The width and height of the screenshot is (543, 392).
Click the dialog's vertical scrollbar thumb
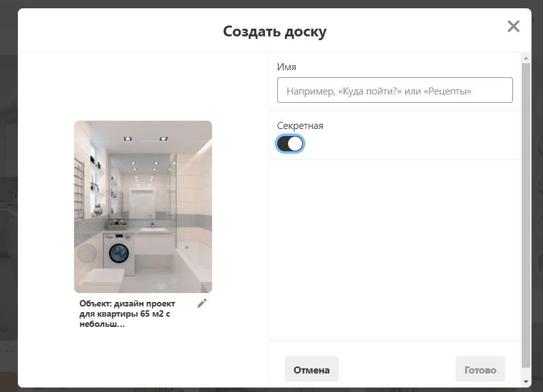526,211
